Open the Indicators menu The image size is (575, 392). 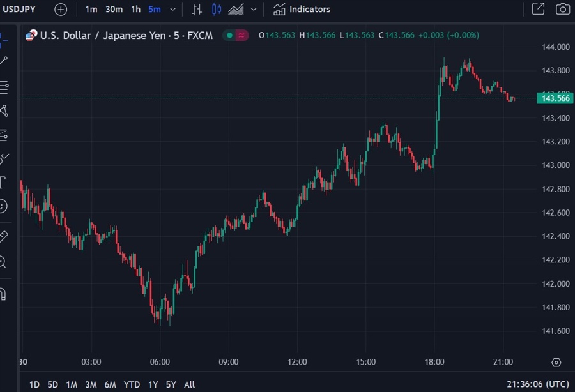click(302, 9)
